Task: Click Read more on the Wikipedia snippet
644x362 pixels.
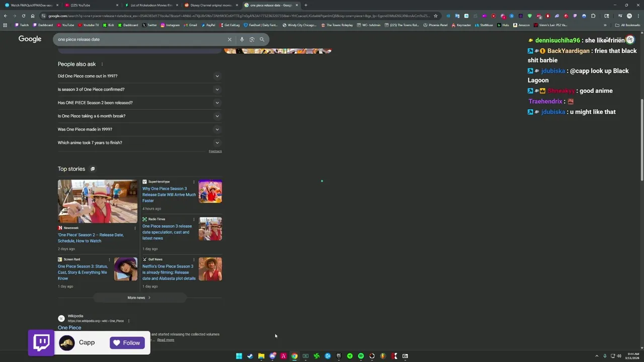Action: pyautogui.click(x=166, y=340)
